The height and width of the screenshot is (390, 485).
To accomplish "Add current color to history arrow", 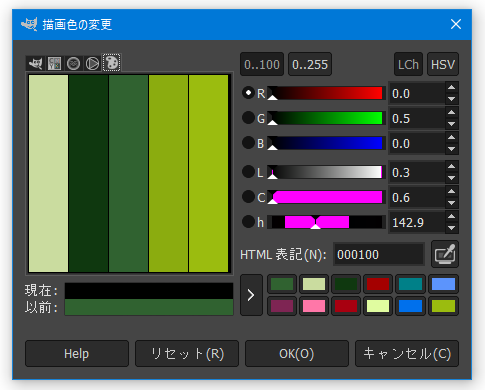I will pos(251,295).
